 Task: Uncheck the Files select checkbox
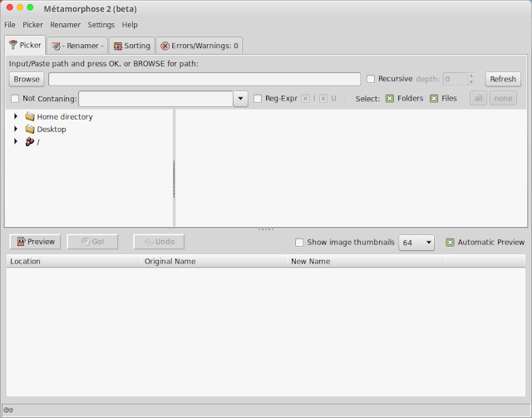coord(434,98)
